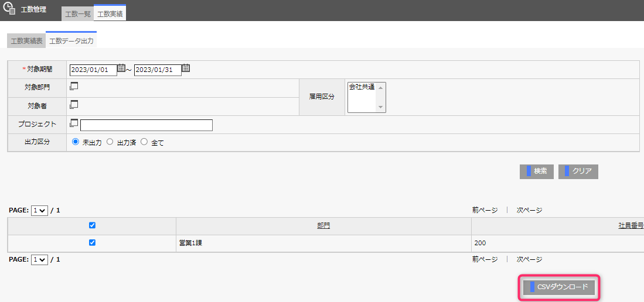Open calendar picker for start date
644x302 pixels.
(121, 68)
